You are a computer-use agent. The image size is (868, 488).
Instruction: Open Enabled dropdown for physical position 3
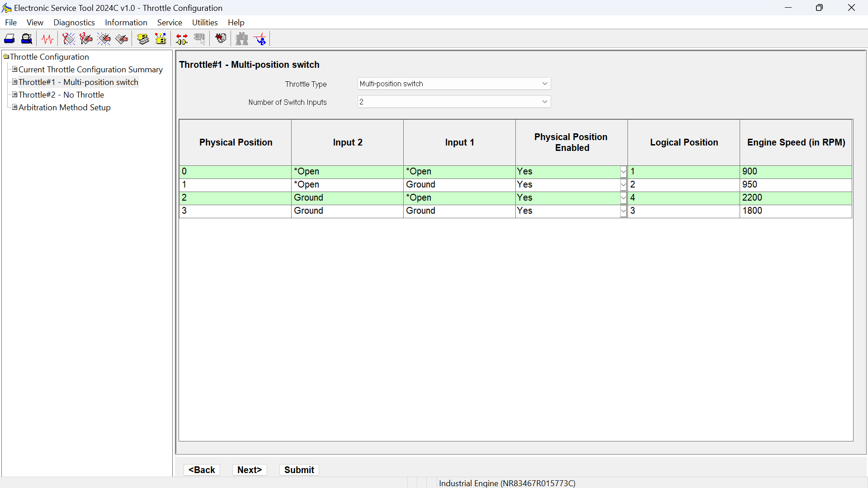[x=623, y=211]
